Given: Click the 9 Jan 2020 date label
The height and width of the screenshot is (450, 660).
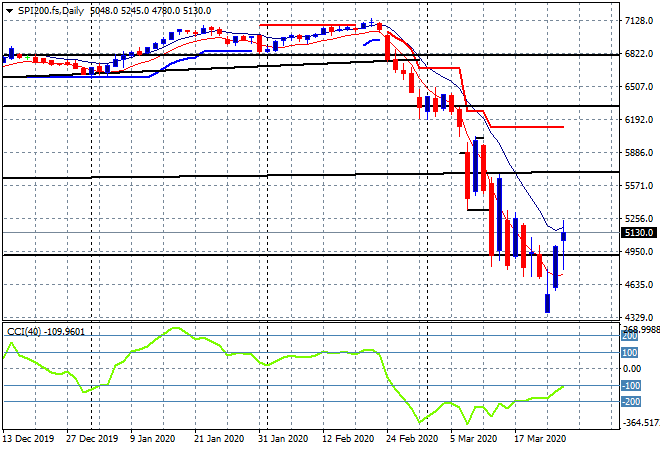Looking at the screenshot, I should (x=152, y=439).
